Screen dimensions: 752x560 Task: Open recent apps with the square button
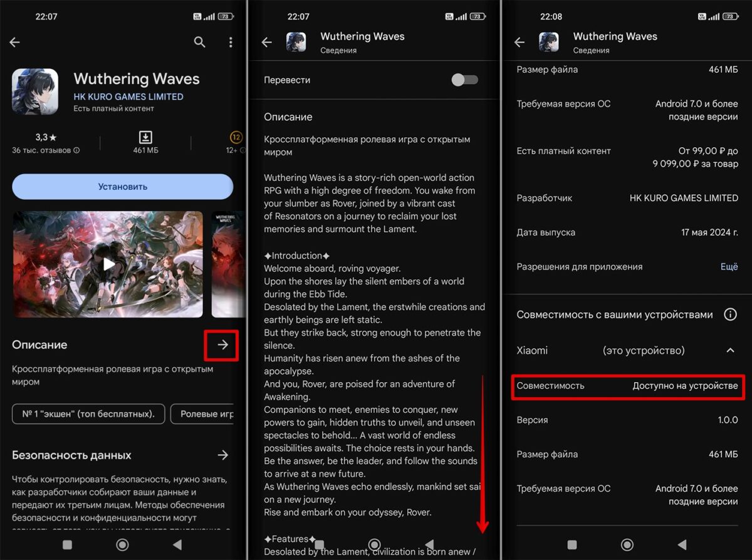pyautogui.click(x=66, y=545)
